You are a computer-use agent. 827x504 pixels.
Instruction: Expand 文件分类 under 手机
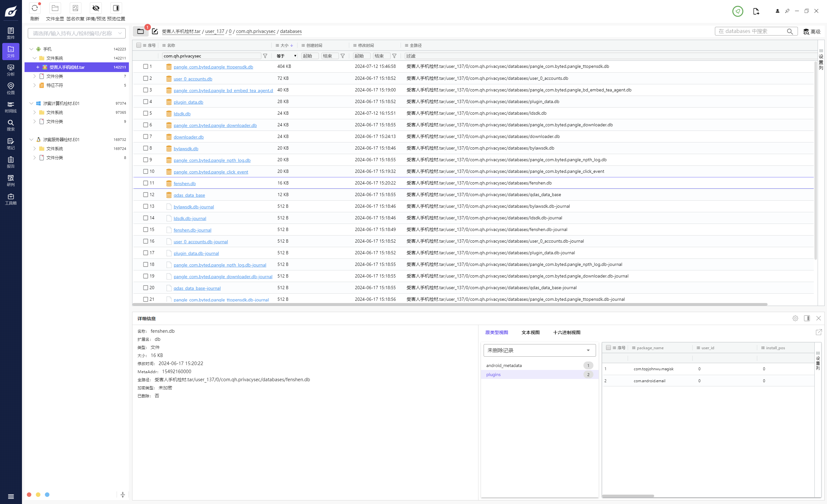coord(34,76)
